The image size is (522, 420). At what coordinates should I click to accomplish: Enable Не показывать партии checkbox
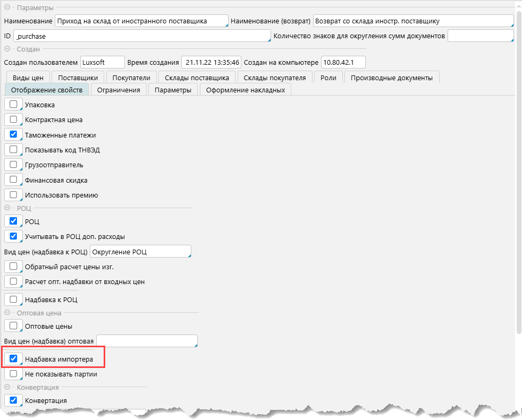click(13, 374)
